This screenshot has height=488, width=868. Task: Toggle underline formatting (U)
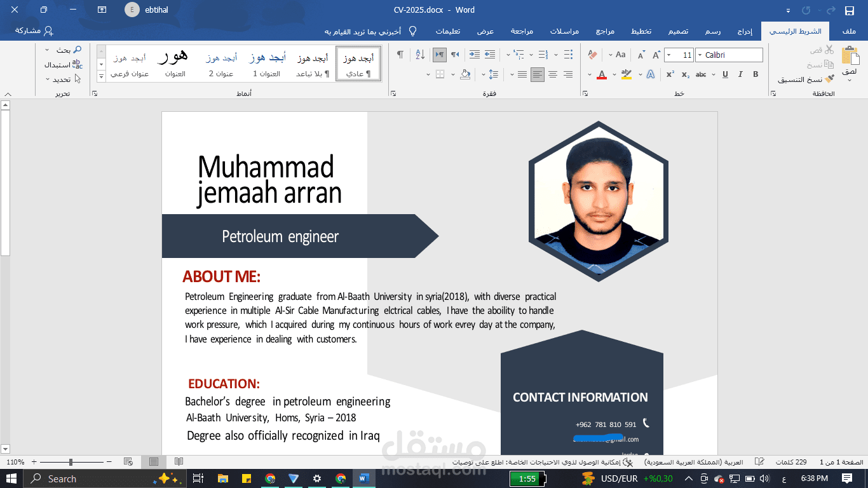coord(725,74)
